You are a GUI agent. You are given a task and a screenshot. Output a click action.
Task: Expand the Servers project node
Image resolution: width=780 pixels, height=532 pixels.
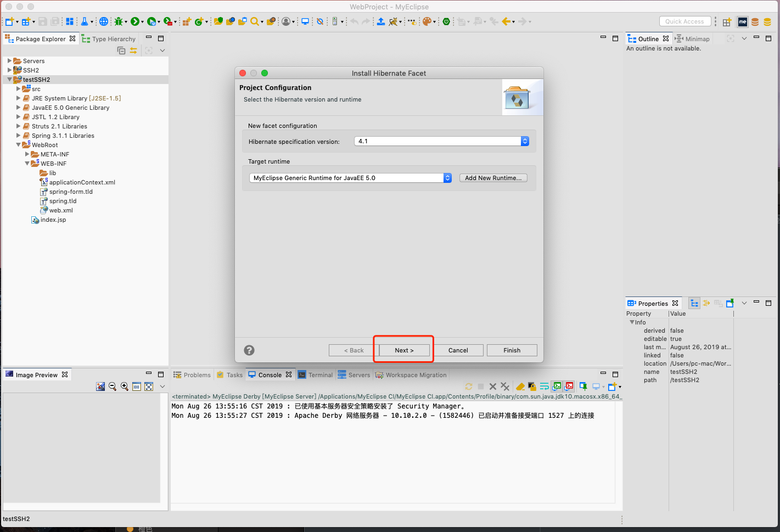(x=9, y=61)
